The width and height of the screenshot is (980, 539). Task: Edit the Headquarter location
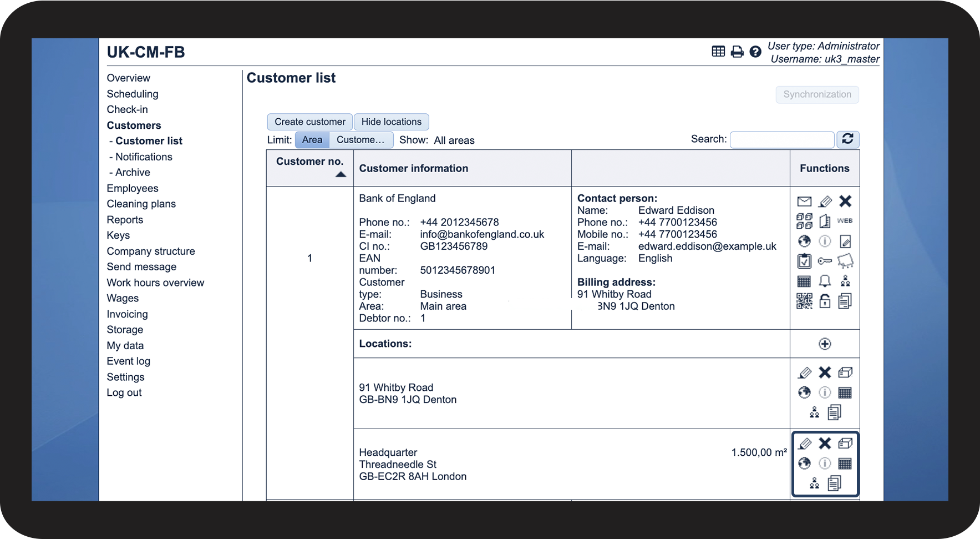coord(805,444)
